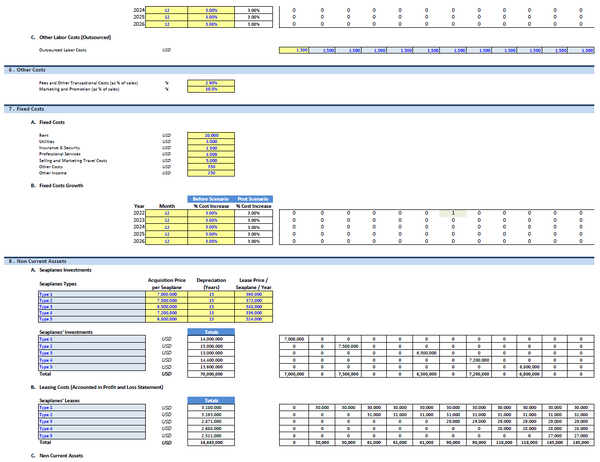Click Type 1 investments total 14,000,000
Image resolution: width=600 pixels, height=462 pixels.
(x=211, y=339)
